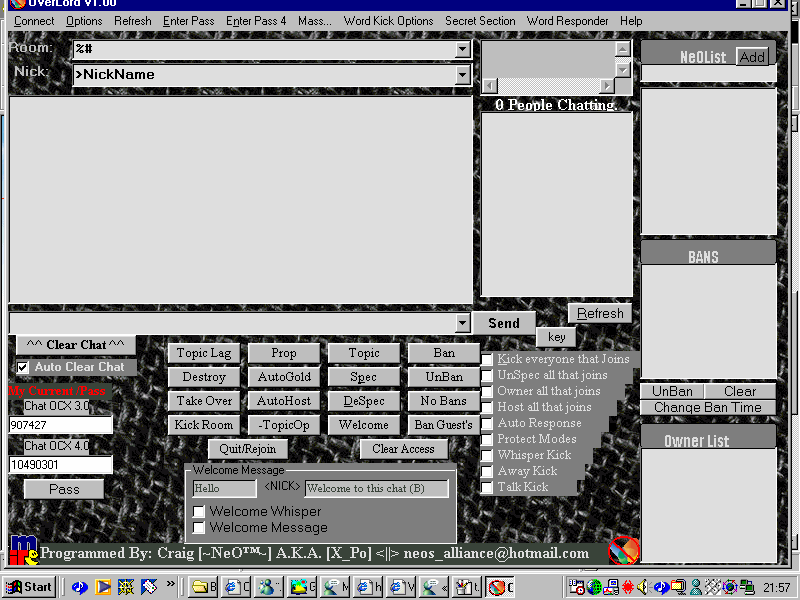800x600 pixels.
Task: Open the message box dropdown beside Send
Action: [x=462, y=323]
